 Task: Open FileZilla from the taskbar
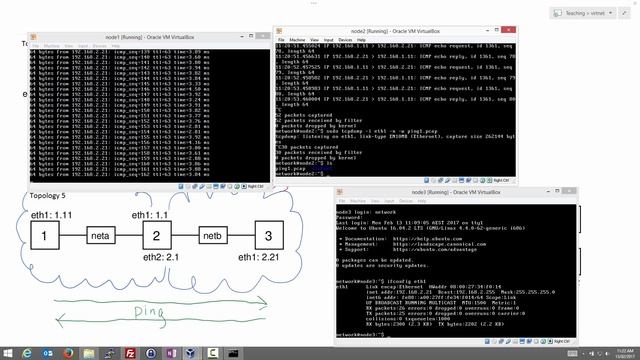click(x=130, y=353)
